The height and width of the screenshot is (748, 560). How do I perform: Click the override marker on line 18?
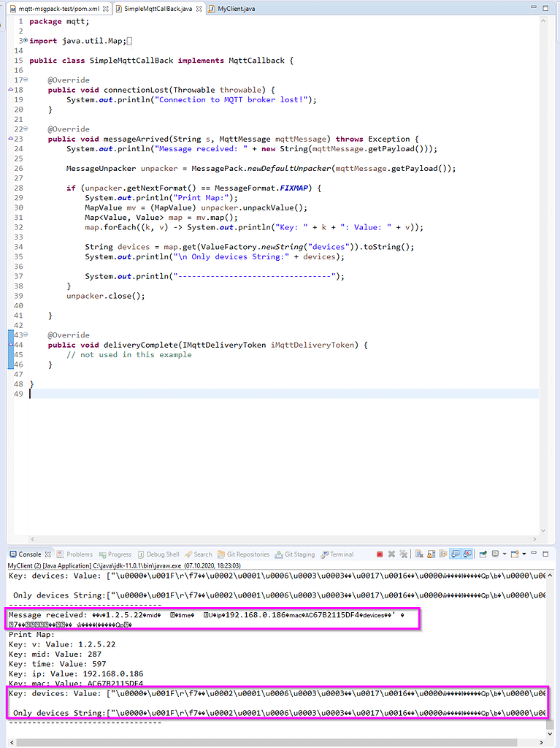click(x=10, y=89)
